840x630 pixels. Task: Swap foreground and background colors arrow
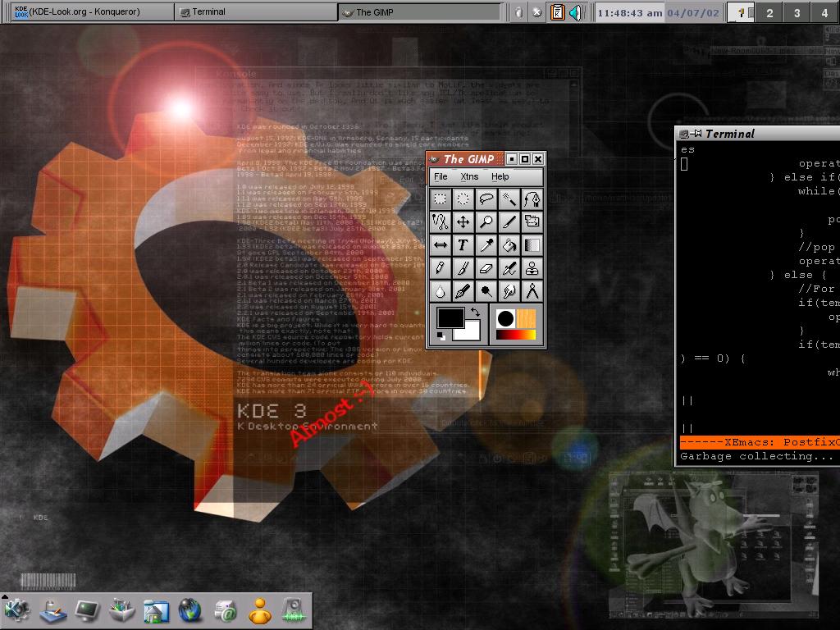click(475, 312)
